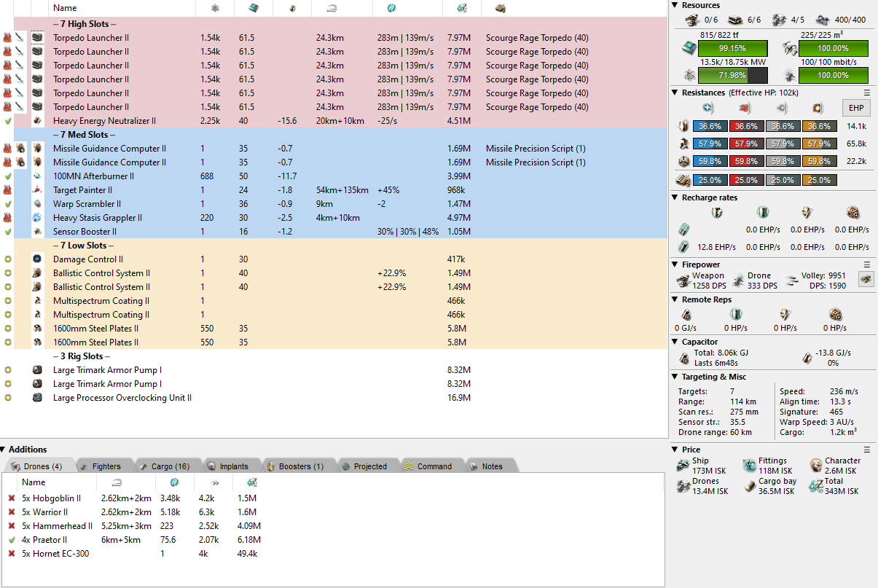
Task: Enable the 5x Hobgoblin II drones
Action: point(12,498)
